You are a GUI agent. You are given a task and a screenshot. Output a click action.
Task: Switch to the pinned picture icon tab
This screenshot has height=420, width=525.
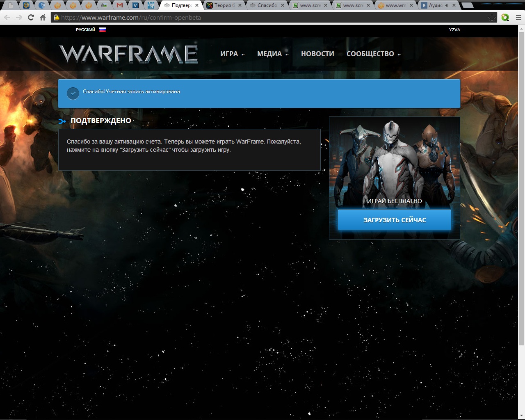[104, 5]
